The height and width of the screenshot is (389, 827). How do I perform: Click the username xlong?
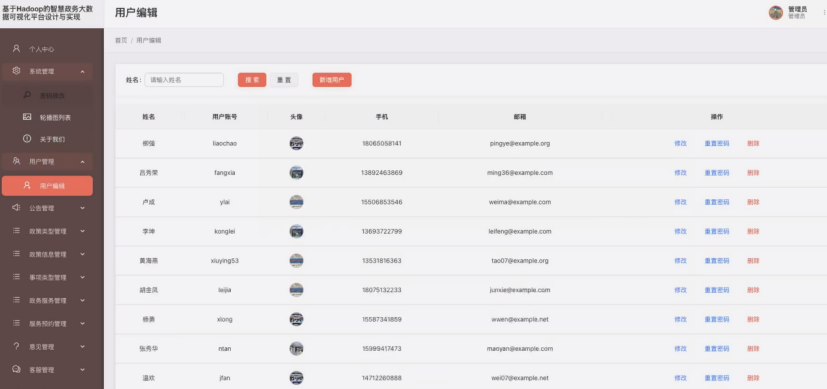[225, 319]
